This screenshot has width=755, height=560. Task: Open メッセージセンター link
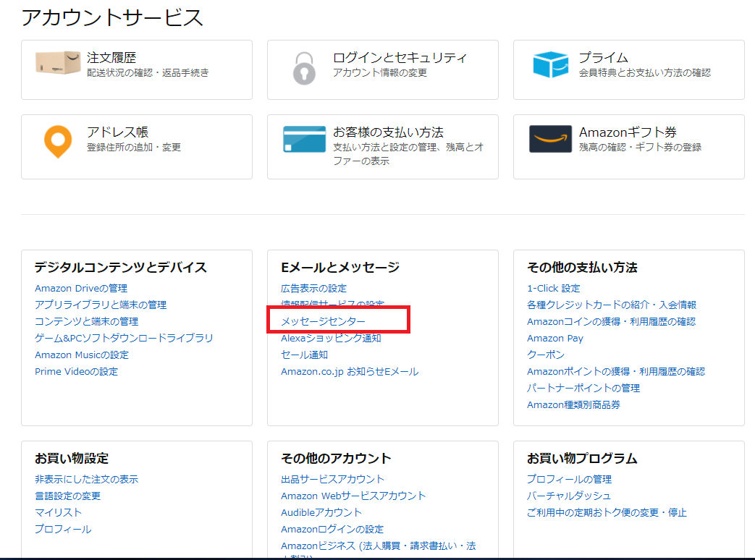coord(323,321)
